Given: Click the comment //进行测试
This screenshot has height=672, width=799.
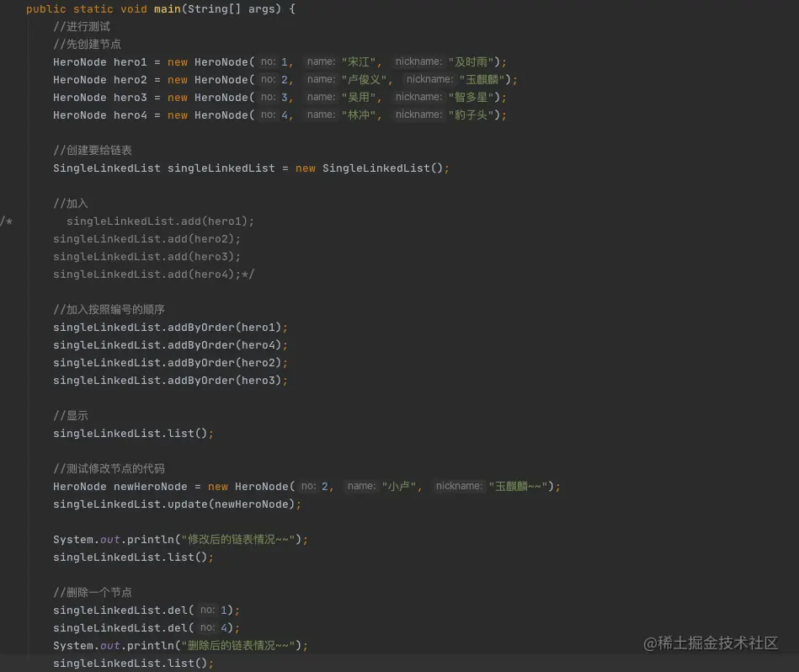Looking at the screenshot, I should 82,26.
